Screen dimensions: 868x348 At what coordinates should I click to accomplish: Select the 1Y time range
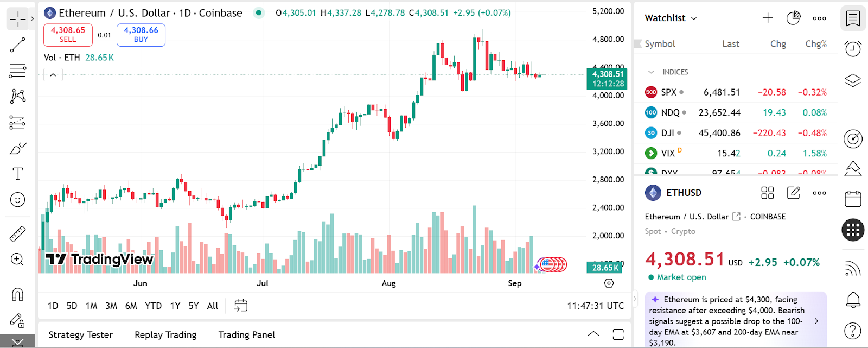[175, 306]
